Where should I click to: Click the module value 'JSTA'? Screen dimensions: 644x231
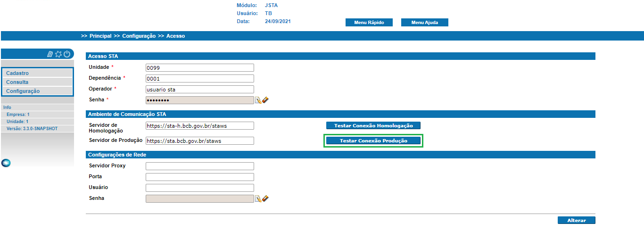(272, 6)
